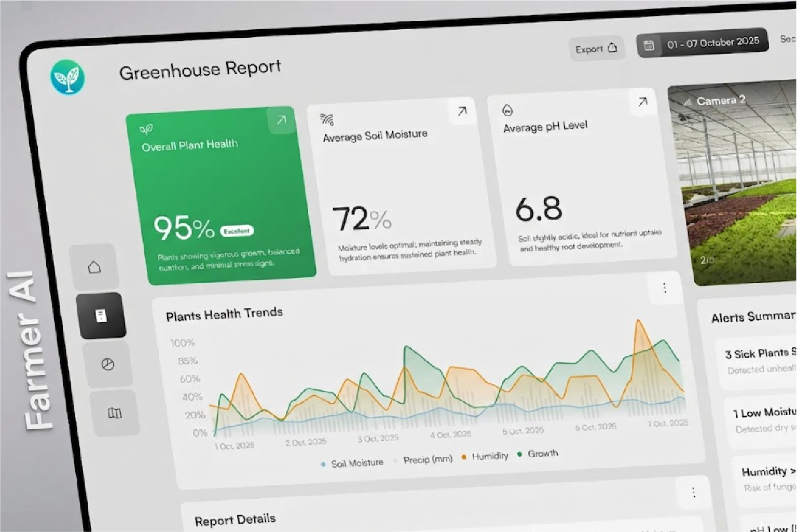Open the pie chart analytics icon
797x532 pixels.
(108, 364)
